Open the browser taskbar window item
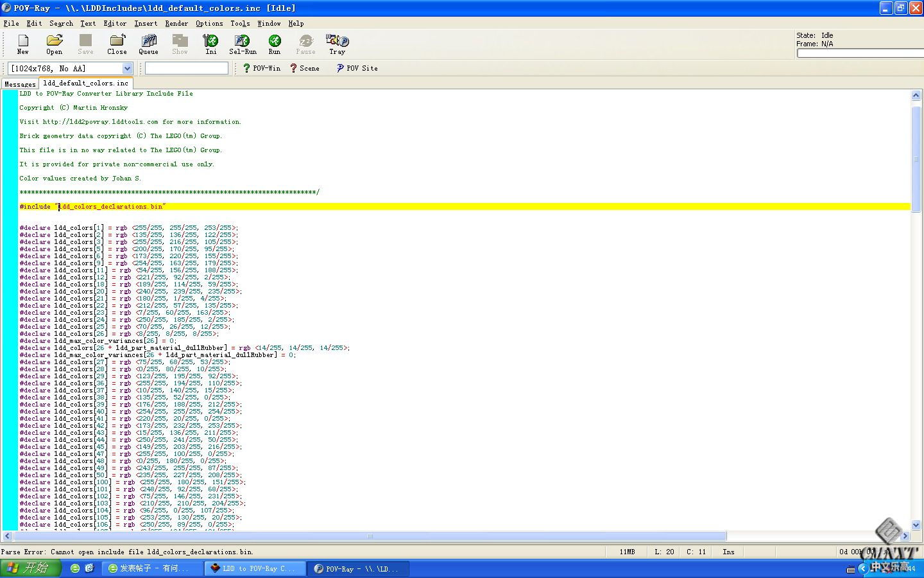Screen dimensions: 924x578 [152, 568]
